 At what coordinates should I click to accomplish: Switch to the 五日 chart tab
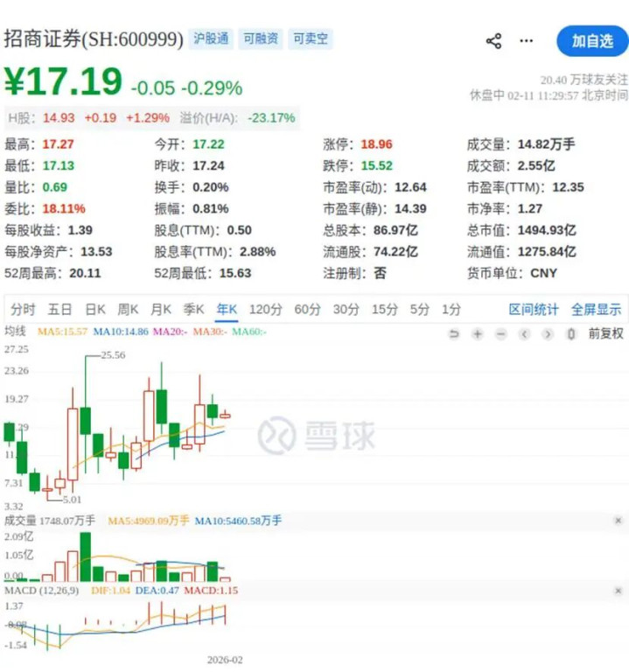point(59,309)
